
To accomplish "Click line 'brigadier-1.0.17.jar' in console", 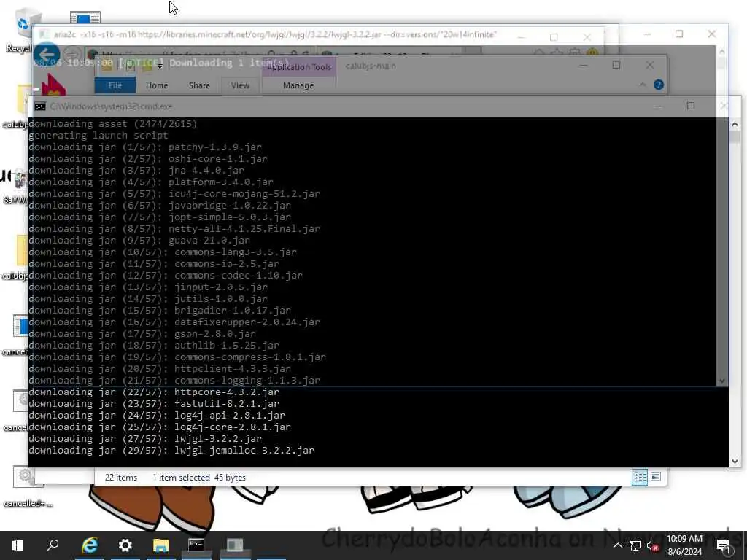I will point(160,310).
